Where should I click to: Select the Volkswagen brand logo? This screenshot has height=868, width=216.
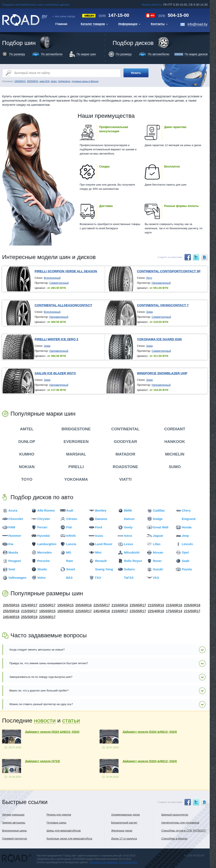5,577
